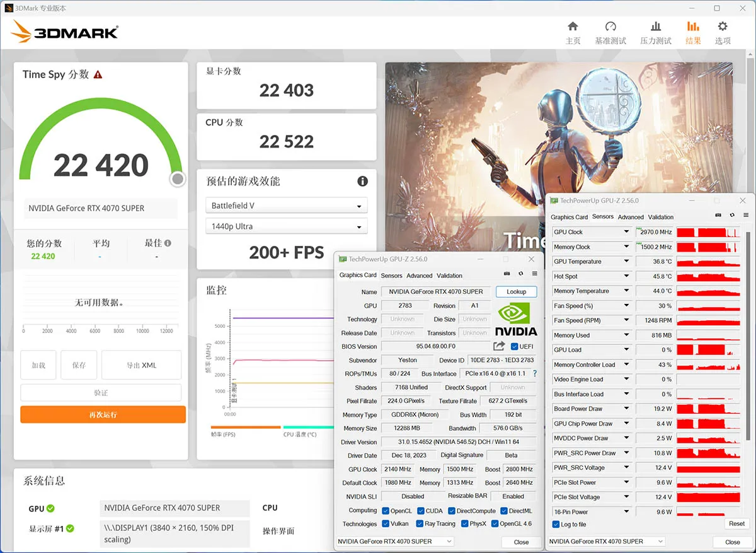Image resolution: width=756 pixels, height=553 pixels.
Task: Click the BIOS Version field 95.04.69.00.F0
Action: pyautogui.click(x=435, y=347)
